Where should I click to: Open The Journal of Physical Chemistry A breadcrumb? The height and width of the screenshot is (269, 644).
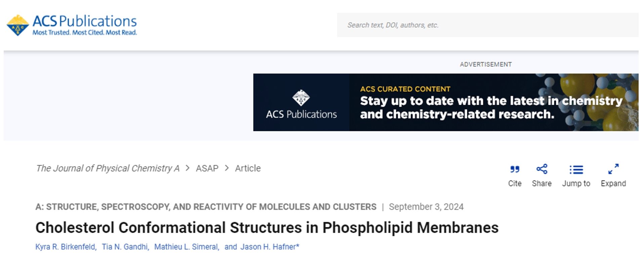108,168
